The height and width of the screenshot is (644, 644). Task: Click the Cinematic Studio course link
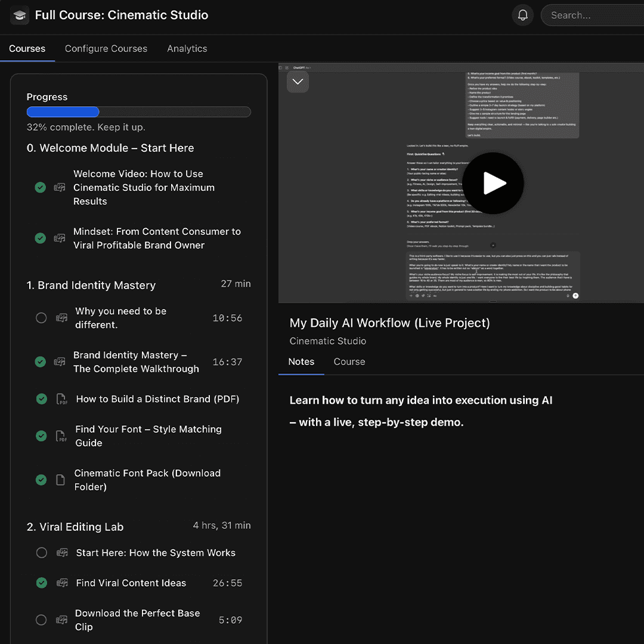click(327, 340)
